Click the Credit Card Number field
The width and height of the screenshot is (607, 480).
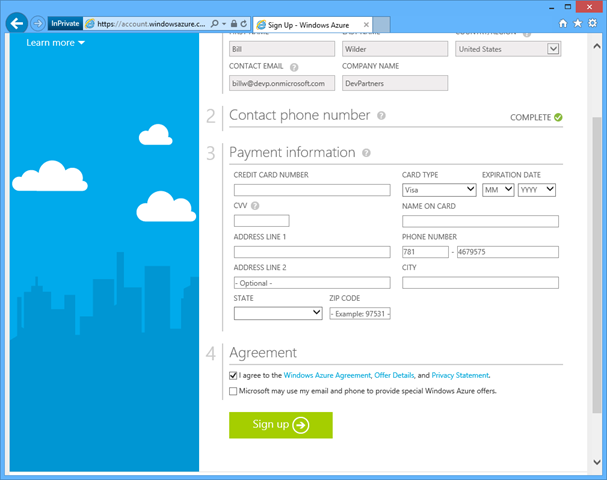click(x=311, y=189)
